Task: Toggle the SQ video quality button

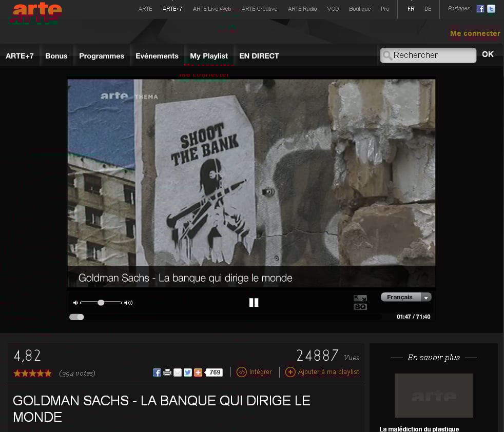Action: coord(360,307)
